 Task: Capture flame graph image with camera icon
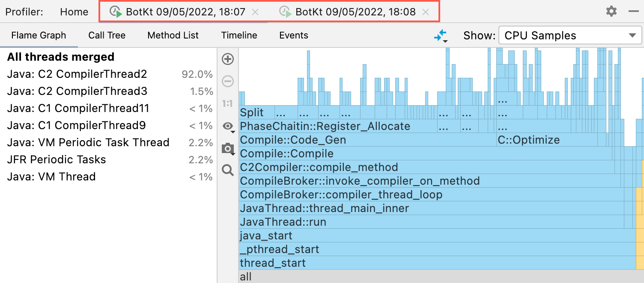point(228,149)
